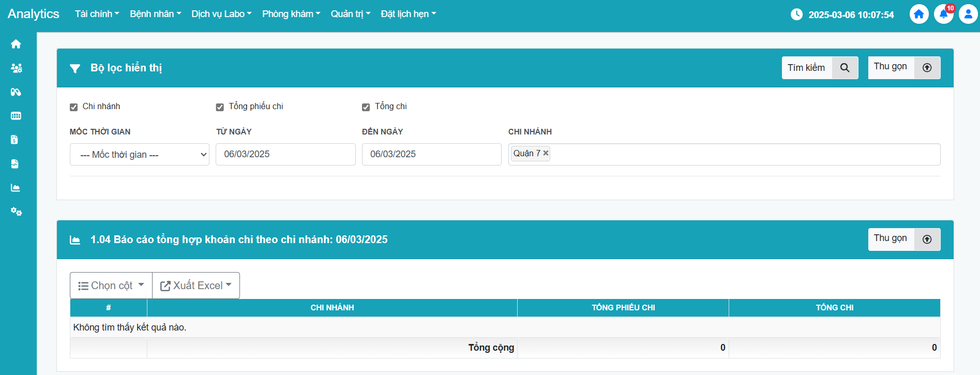Open the user profile icon in the top bar
The width and height of the screenshot is (980, 375).
coord(968,14)
